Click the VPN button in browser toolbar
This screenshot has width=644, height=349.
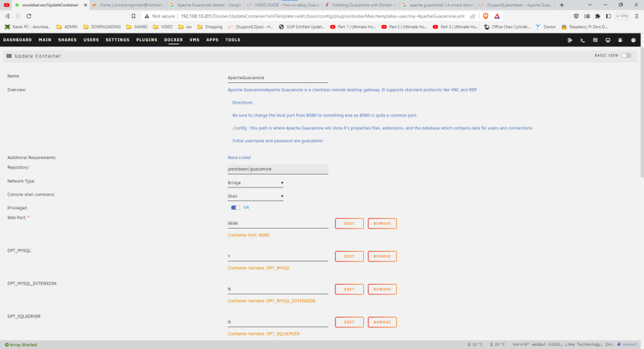[x=622, y=16]
